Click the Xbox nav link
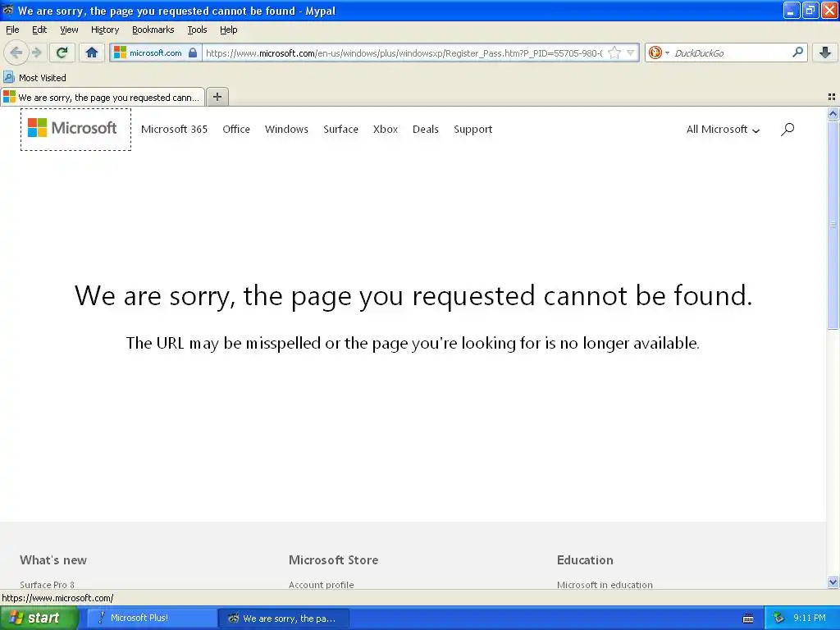 point(386,129)
